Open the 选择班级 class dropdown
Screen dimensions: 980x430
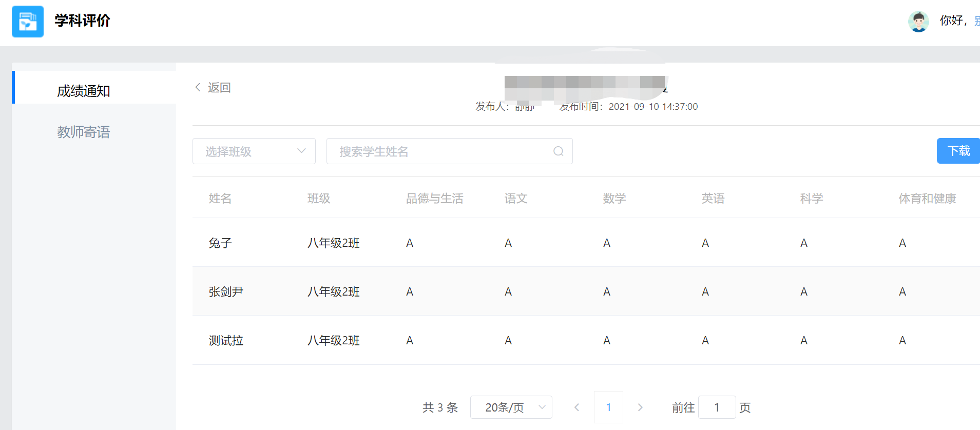click(254, 151)
